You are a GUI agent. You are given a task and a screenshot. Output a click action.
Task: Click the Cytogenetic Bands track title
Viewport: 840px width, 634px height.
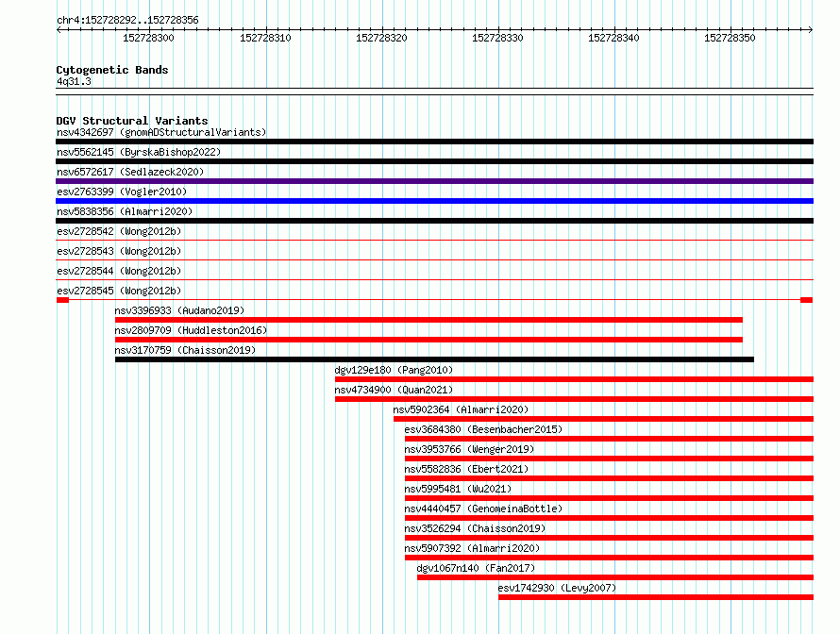pos(112,70)
